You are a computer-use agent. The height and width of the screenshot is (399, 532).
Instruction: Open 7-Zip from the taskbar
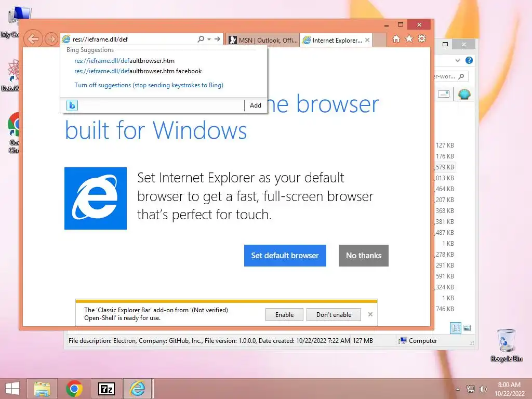106,389
